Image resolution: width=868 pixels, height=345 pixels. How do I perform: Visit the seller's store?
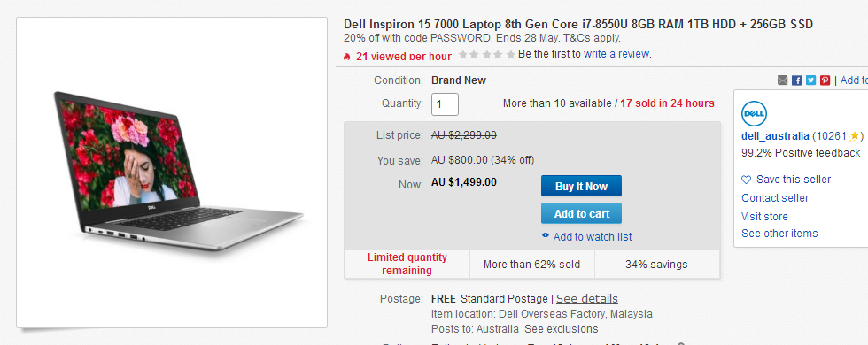(x=764, y=216)
